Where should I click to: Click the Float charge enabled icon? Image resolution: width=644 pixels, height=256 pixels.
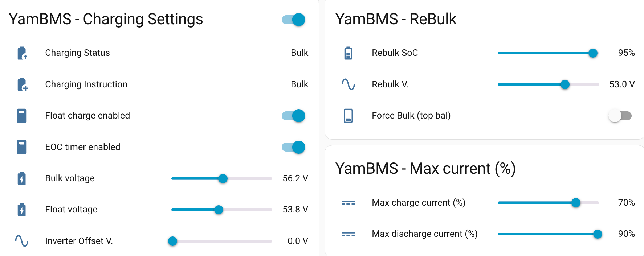coord(22,116)
